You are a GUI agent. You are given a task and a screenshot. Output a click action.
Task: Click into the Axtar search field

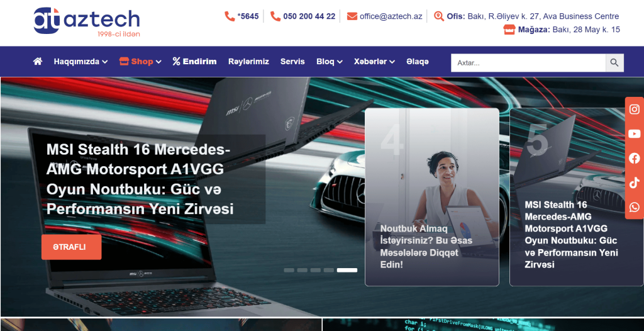point(528,63)
